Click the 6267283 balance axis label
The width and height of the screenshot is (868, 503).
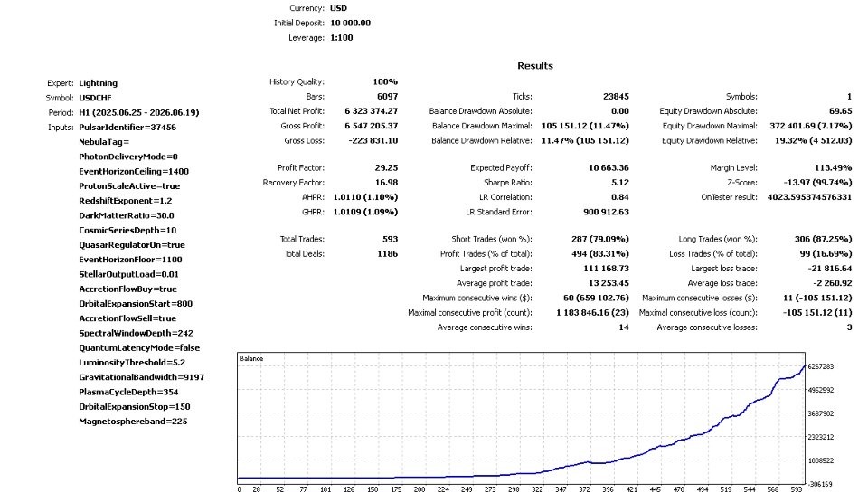coord(820,366)
